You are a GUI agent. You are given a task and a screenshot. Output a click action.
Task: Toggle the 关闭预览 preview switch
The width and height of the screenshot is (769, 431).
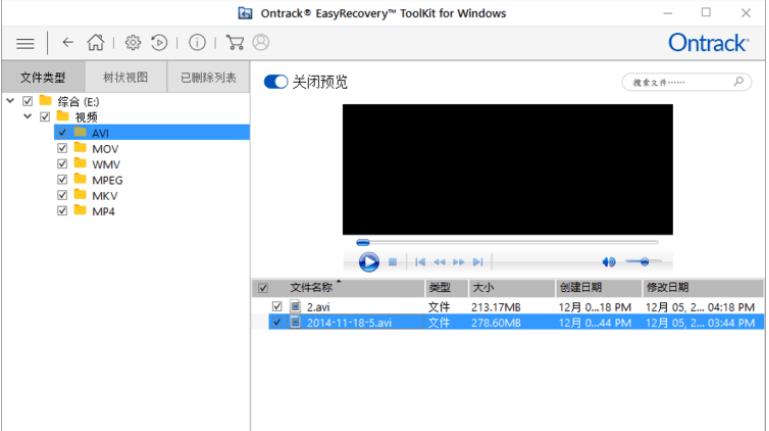pos(275,81)
